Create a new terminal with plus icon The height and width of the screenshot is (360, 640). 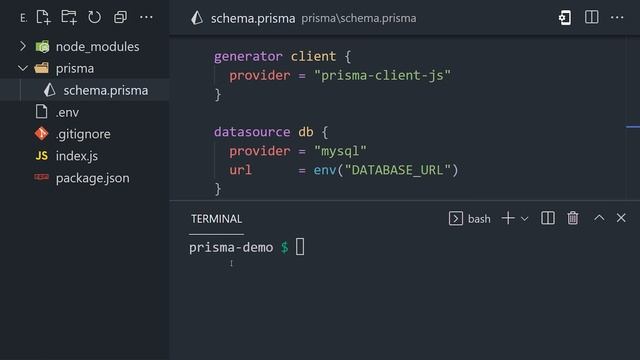(x=508, y=218)
